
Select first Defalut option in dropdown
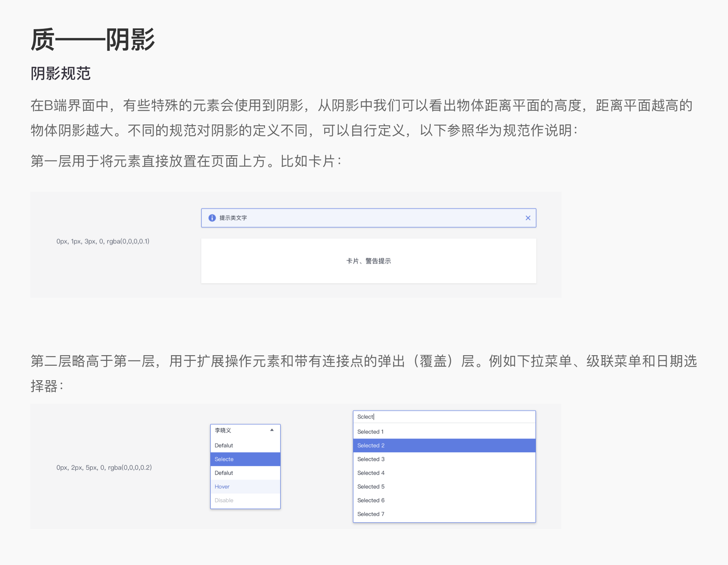coord(245,445)
